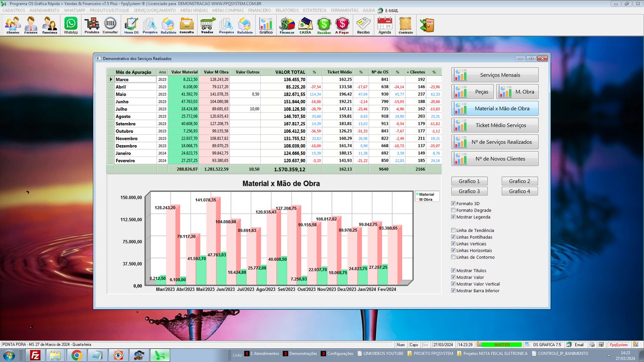The height and width of the screenshot is (362, 644).
Task: Open the Finanças toolbar icon
Action: tap(287, 25)
